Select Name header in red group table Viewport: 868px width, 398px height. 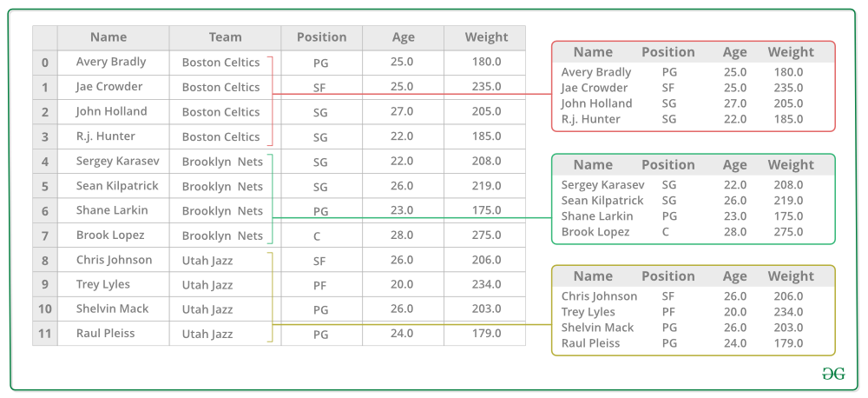point(593,52)
